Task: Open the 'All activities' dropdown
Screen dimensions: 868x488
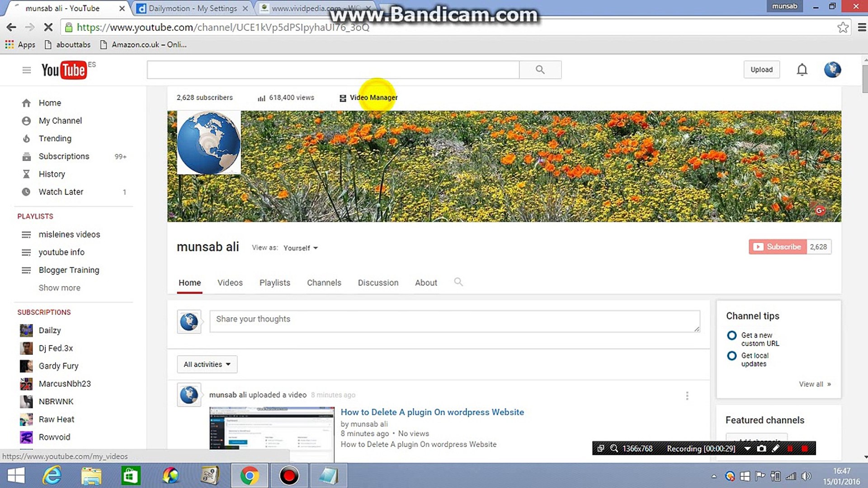Action: (207, 364)
